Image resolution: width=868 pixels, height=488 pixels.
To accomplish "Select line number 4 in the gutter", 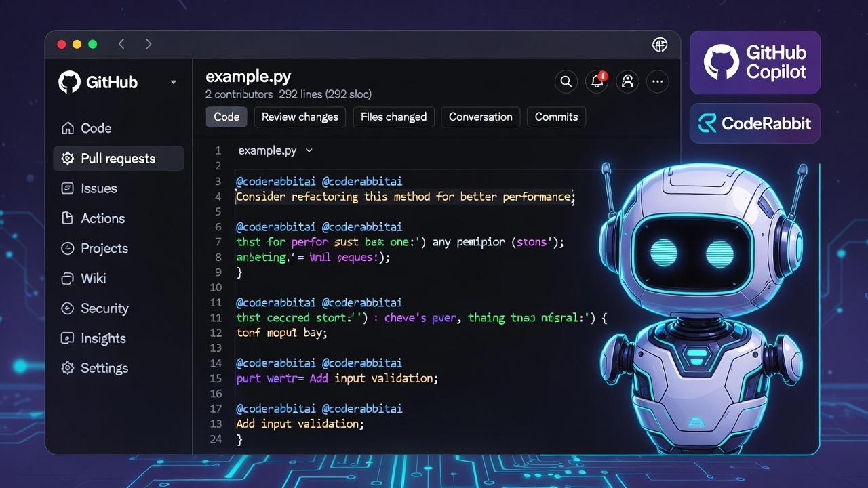I will pyautogui.click(x=218, y=196).
